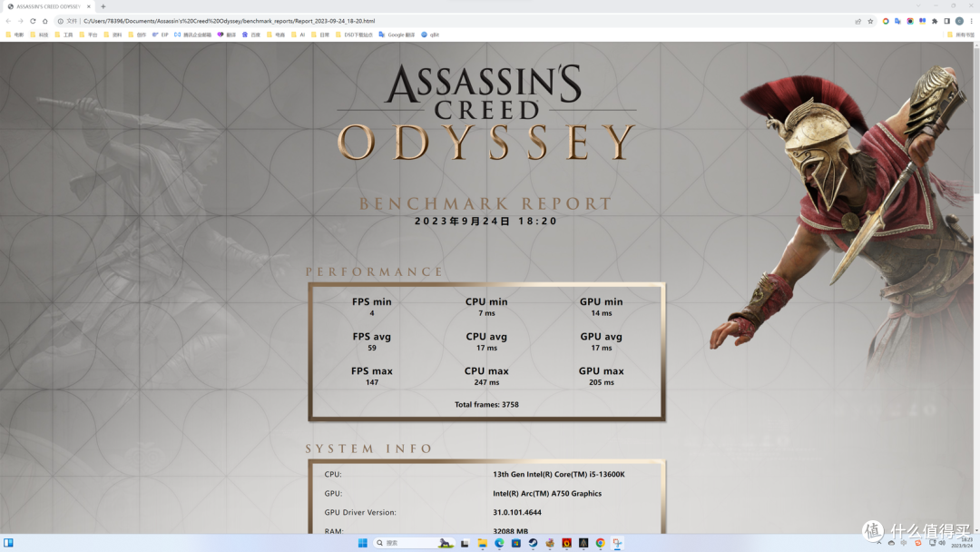The height and width of the screenshot is (552, 980).
Task: Click the page vertical scrollbar
Action: [976, 288]
